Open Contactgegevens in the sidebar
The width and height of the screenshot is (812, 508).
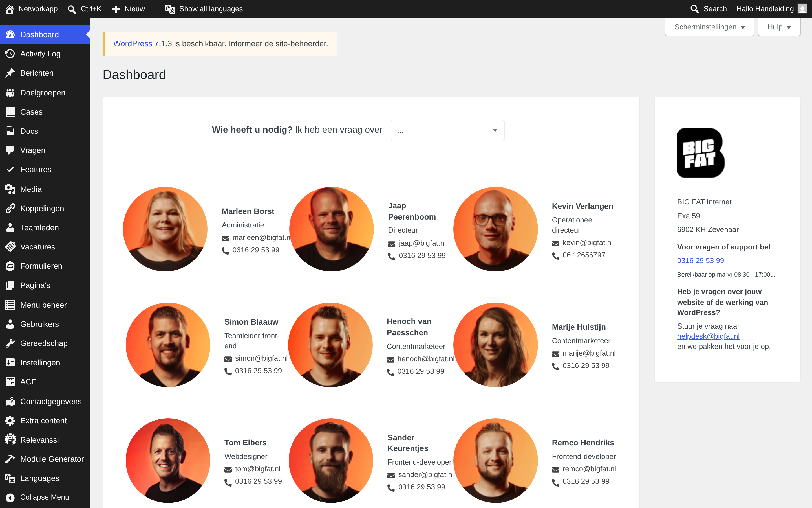(45, 402)
